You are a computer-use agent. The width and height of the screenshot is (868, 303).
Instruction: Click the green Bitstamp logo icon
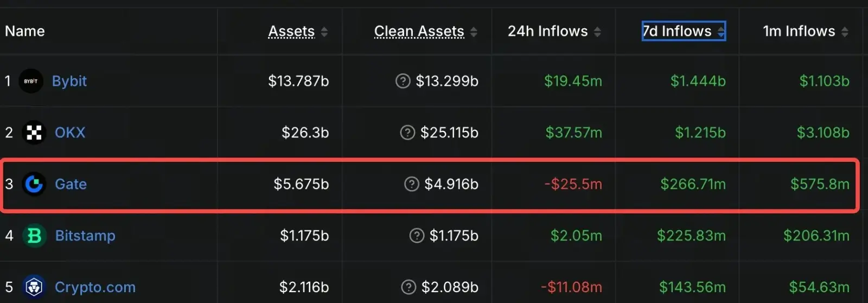coord(34,236)
